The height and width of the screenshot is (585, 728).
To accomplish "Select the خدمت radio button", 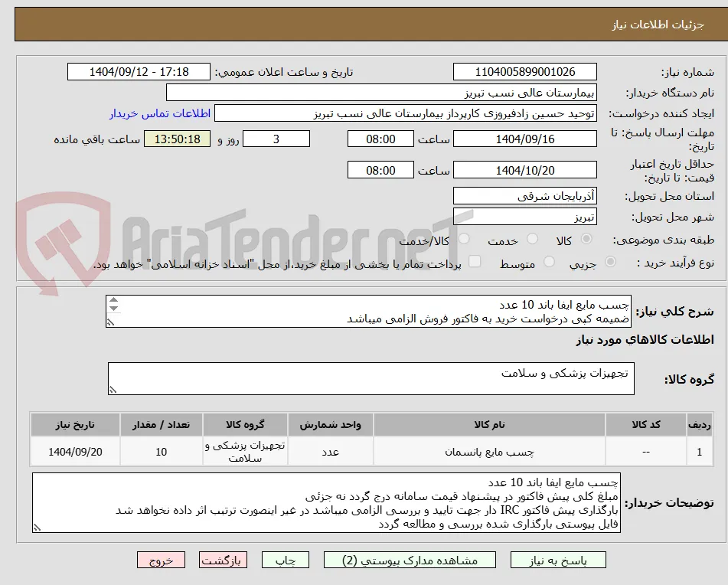I will coord(533,239).
